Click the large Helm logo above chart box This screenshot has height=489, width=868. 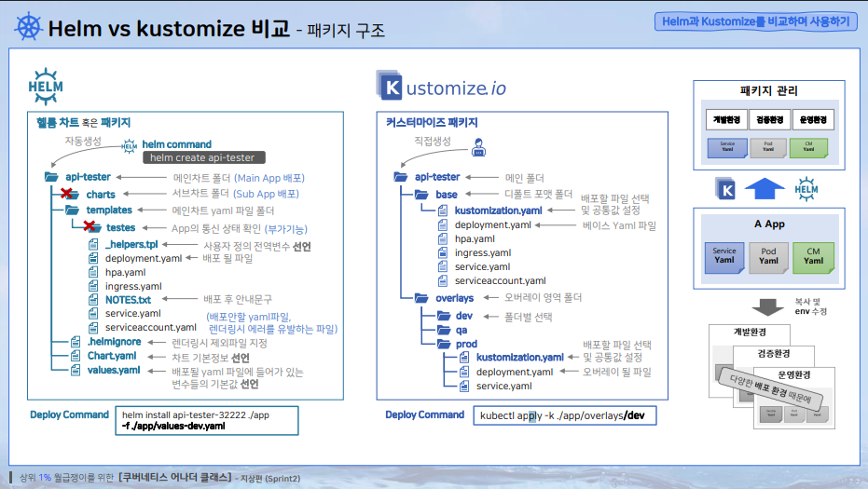[46, 87]
